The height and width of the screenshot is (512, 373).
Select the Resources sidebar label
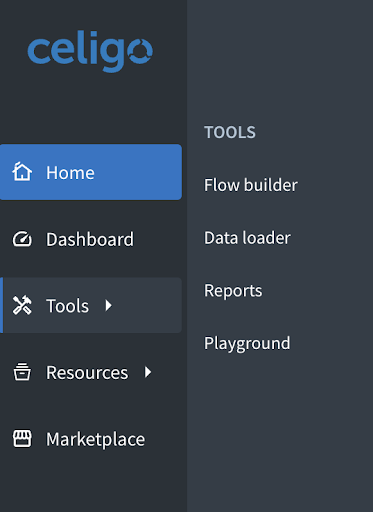pos(87,372)
